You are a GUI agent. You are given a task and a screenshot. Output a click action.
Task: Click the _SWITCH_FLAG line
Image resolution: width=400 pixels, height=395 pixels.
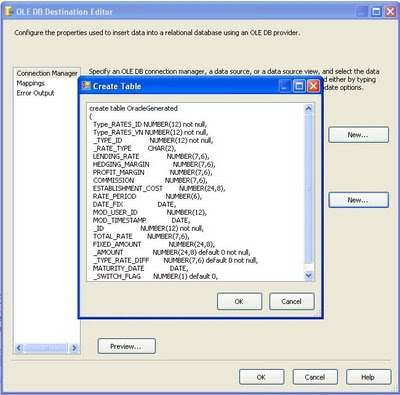[x=155, y=276]
